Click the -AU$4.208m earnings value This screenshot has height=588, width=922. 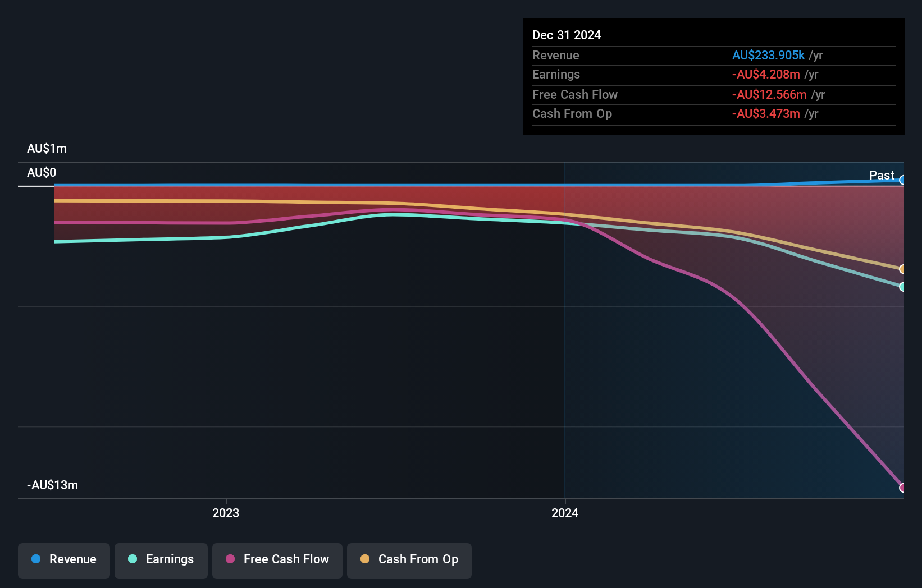(x=766, y=74)
